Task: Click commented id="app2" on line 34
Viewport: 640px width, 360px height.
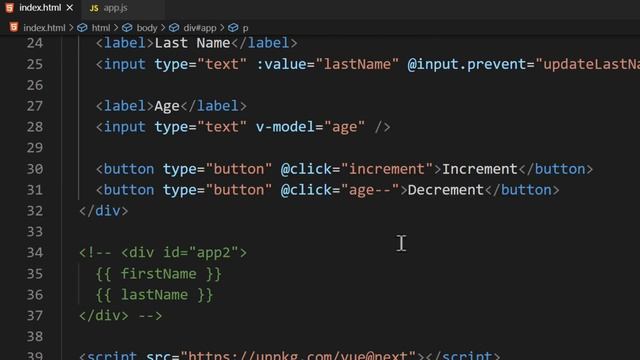Action: coord(201,253)
